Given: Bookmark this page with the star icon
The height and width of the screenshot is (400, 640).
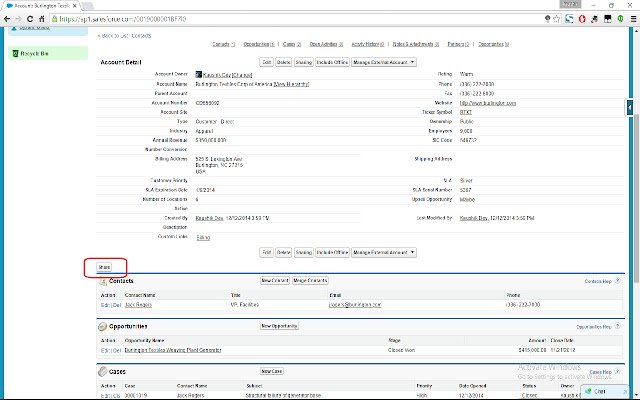Looking at the screenshot, I should (x=557, y=19).
